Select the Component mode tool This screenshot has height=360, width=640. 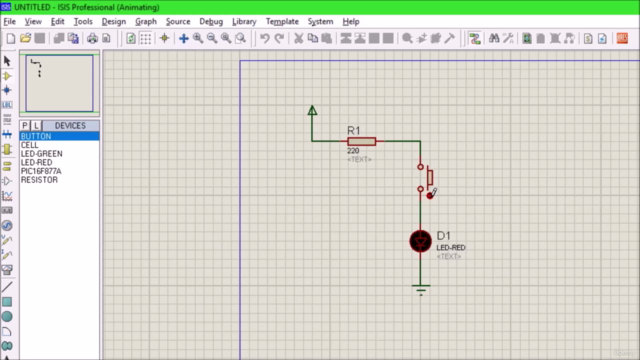pyautogui.click(x=7, y=76)
